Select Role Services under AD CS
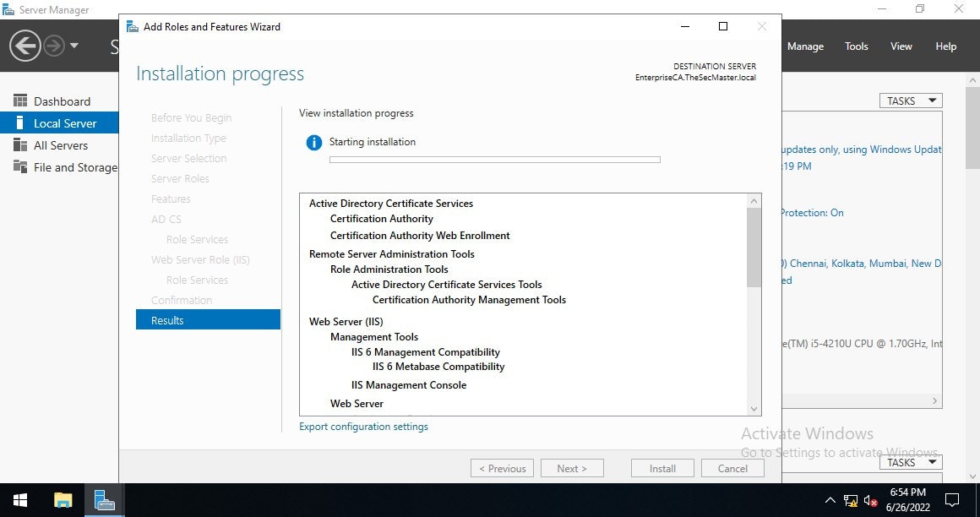The height and width of the screenshot is (517, 980). (197, 239)
